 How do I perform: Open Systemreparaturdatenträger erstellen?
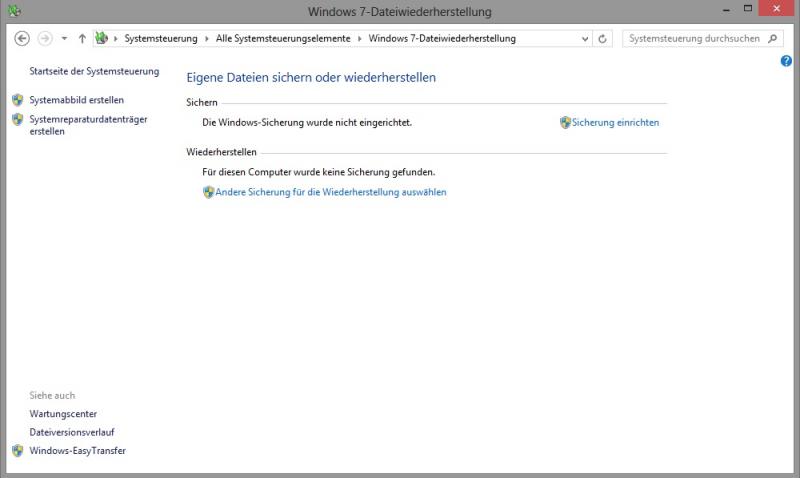coord(88,125)
